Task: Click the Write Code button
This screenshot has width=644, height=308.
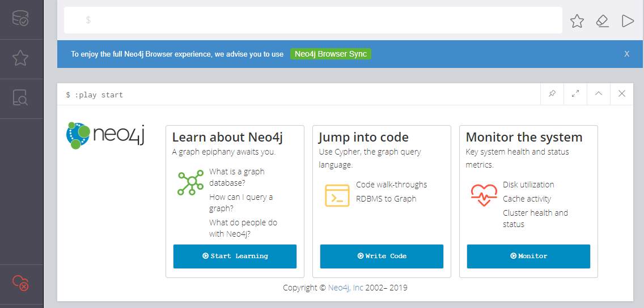Action: point(382,256)
